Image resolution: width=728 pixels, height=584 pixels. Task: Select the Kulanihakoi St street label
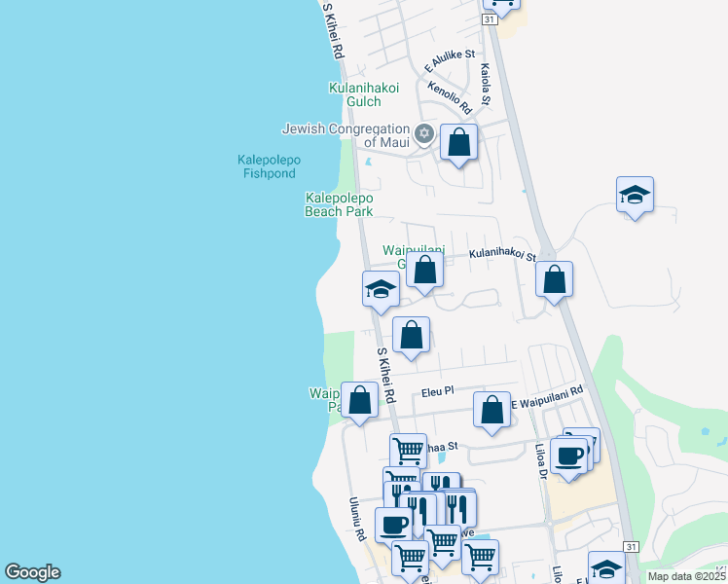(502, 254)
